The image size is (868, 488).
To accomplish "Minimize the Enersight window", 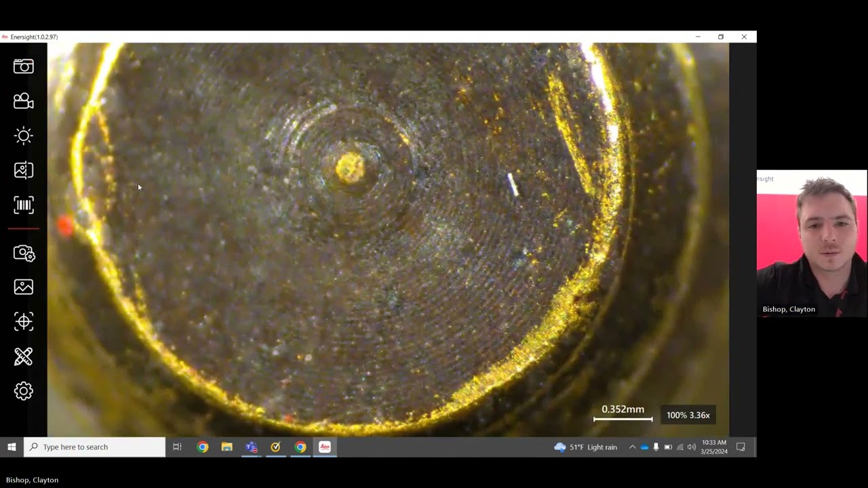I will pyautogui.click(x=698, y=37).
